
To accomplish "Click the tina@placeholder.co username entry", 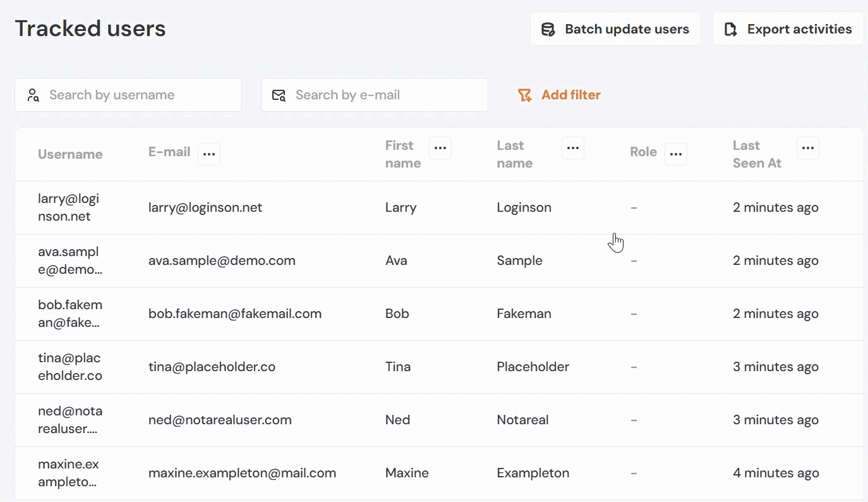I will 69,367.
